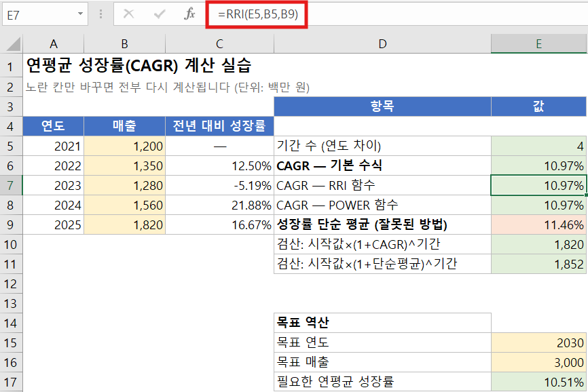Screen dimensions: 588x392
Task: Click target sales cell 3,000
Action: (538, 362)
